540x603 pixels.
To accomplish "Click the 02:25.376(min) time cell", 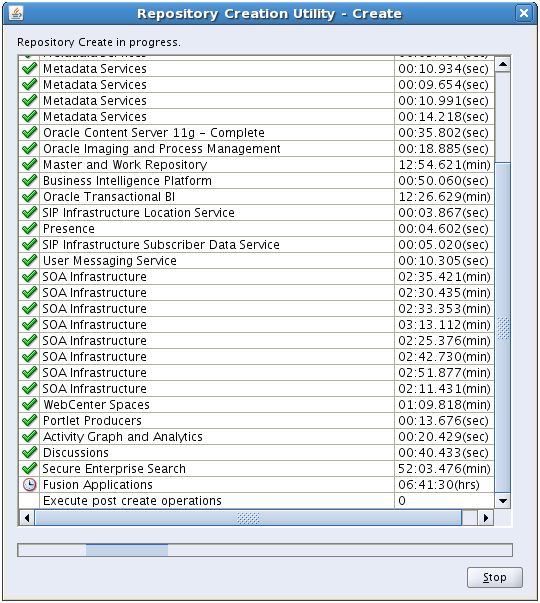I will (x=444, y=341).
